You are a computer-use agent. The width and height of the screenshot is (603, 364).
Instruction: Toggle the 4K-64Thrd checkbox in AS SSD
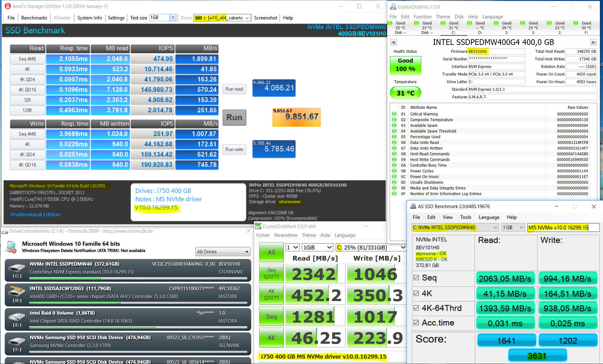pyautogui.click(x=416, y=308)
